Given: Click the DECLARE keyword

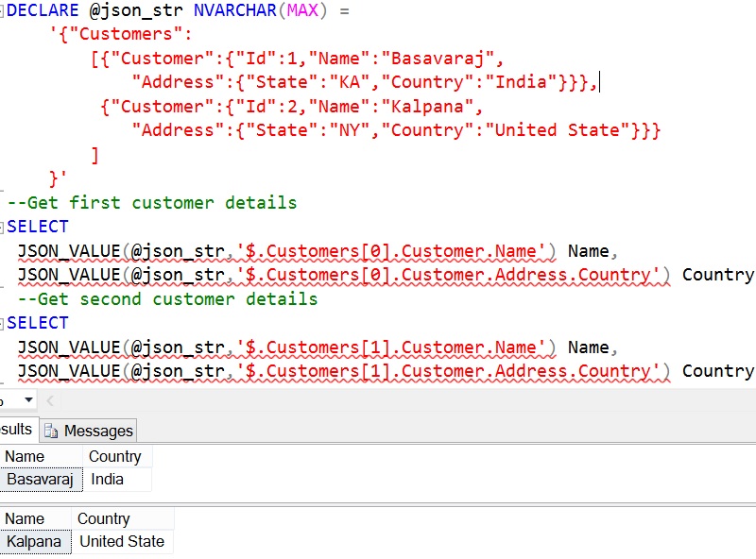Looking at the screenshot, I should [x=43, y=10].
